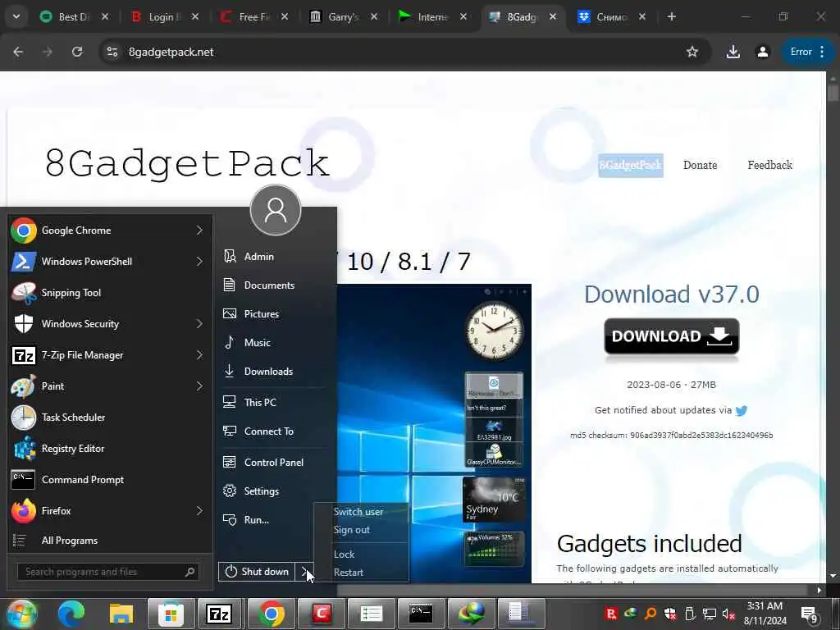Screen dimensions: 840x630
Task: Open Paint from the start menu
Action: (x=110, y=386)
